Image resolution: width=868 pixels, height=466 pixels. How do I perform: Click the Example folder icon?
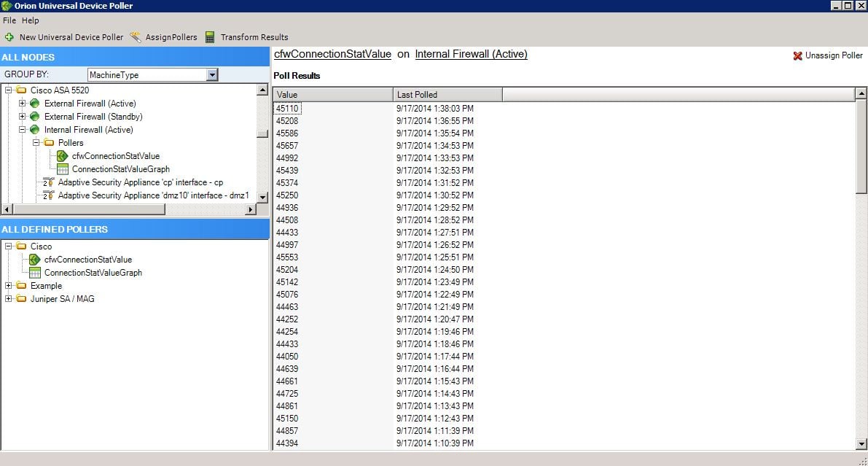pos(22,285)
